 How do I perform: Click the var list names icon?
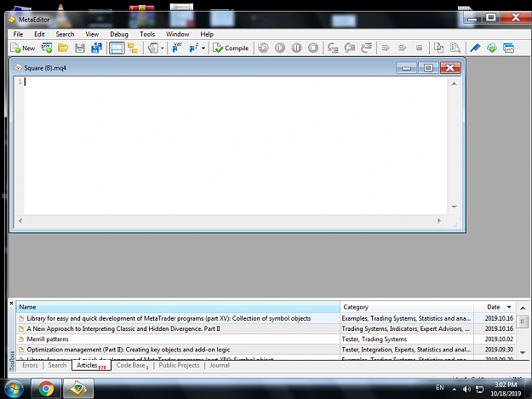[177, 48]
